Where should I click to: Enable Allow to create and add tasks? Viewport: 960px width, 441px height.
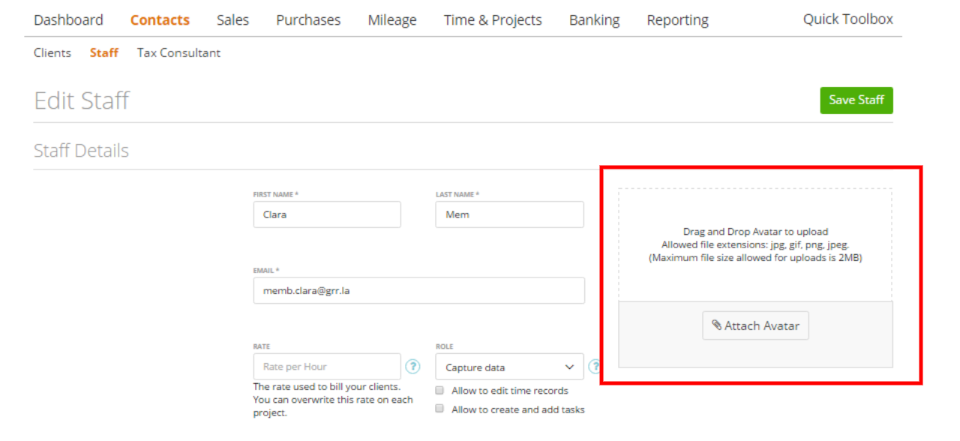439,409
